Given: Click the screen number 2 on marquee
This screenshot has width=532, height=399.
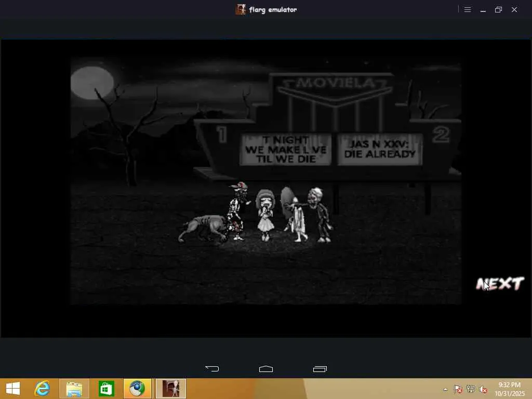Looking at the screenshot, I should (441, 135).
